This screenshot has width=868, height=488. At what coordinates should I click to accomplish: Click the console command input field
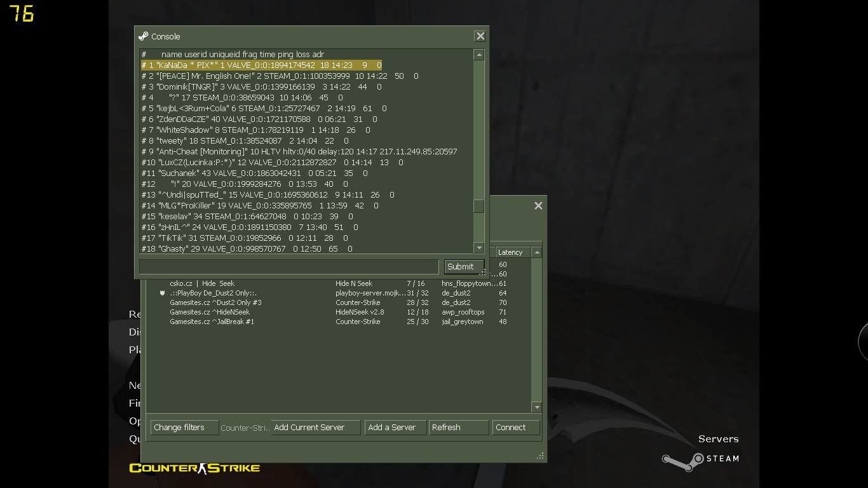[x=289, y=267]
